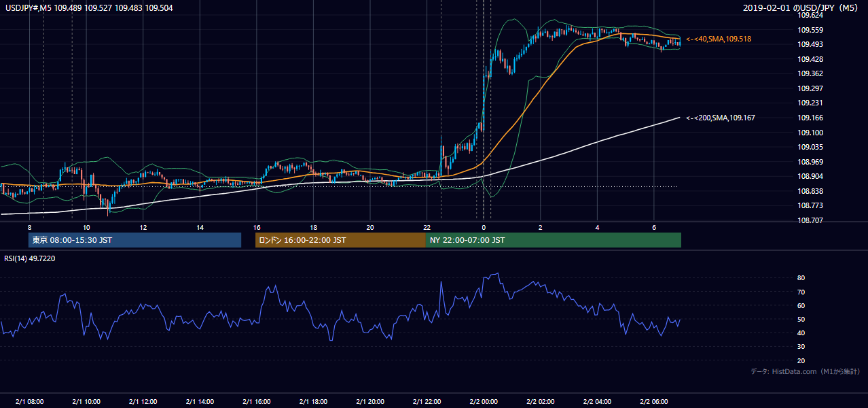Click price axis value 109.297
This screenshot has width=868, height=408.
coord(811,88)
